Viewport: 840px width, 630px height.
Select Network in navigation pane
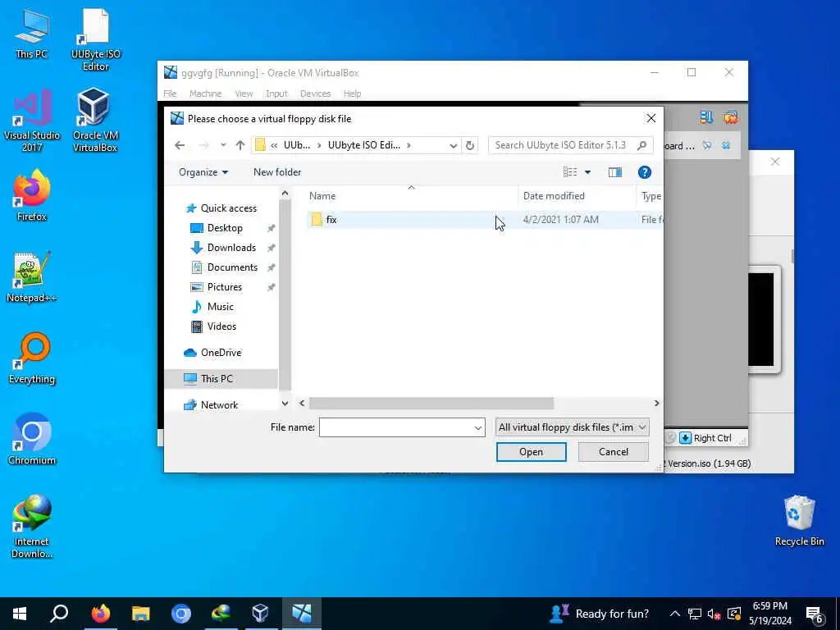(x=219, y=405)
